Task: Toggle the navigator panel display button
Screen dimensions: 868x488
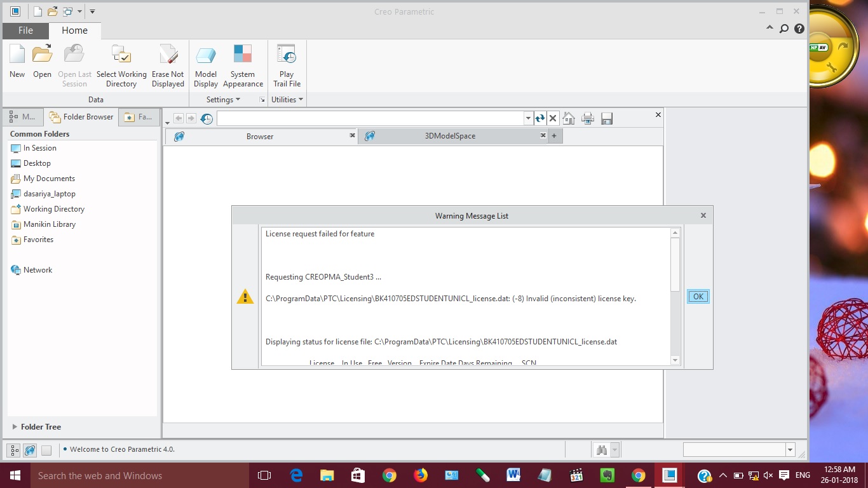Action: click(x=14, y=451)
